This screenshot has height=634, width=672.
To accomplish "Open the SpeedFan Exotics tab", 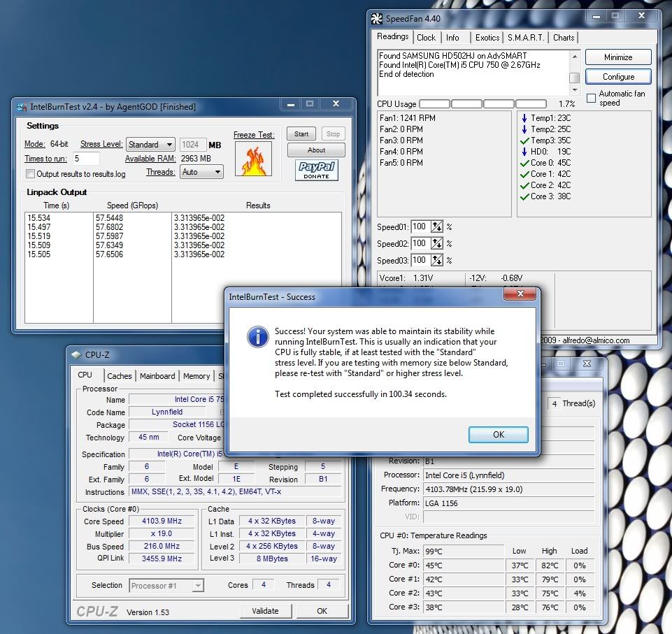I will coord(487,38).
